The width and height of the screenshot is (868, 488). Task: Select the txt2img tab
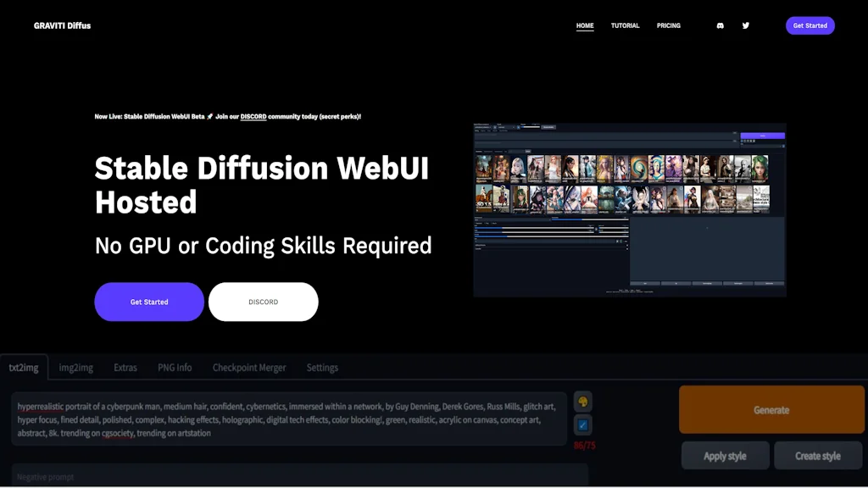[x=25, y=367]
